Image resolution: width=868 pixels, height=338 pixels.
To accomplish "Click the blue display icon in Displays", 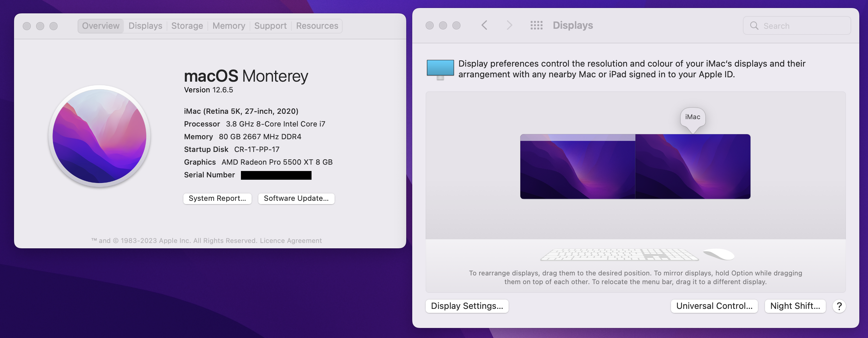I will coord(440,70).
